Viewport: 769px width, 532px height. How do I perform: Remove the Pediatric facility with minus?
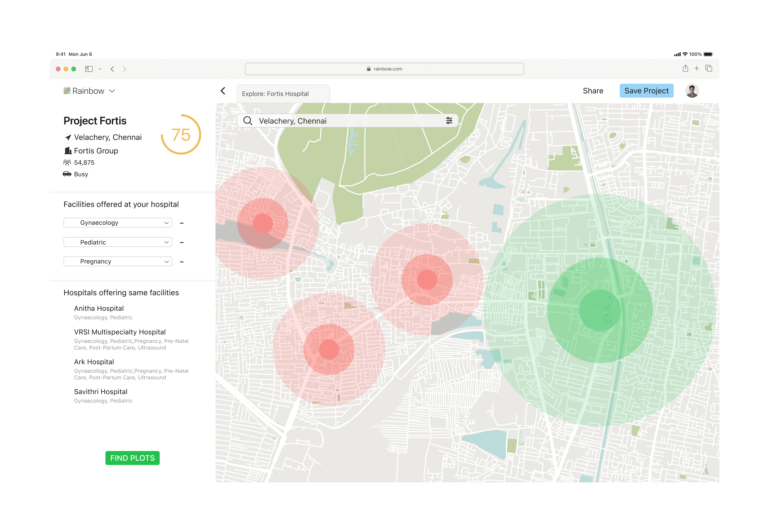(x=182, y=242)
